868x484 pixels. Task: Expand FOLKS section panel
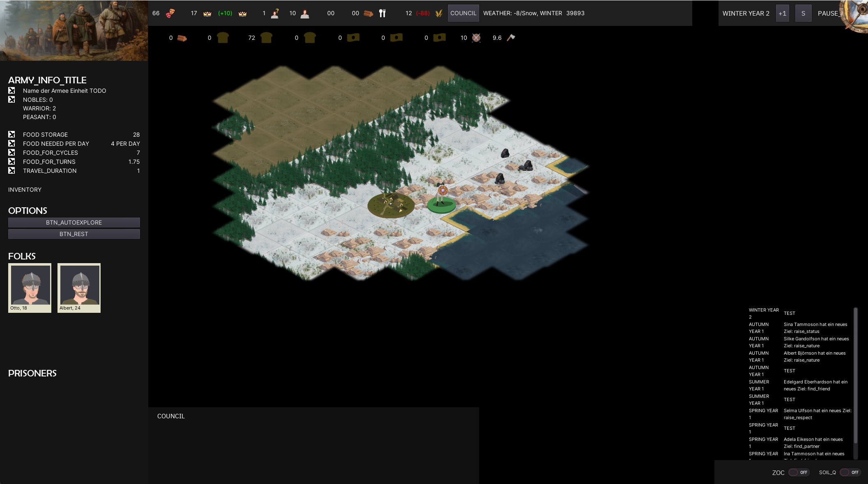point(22,256)
